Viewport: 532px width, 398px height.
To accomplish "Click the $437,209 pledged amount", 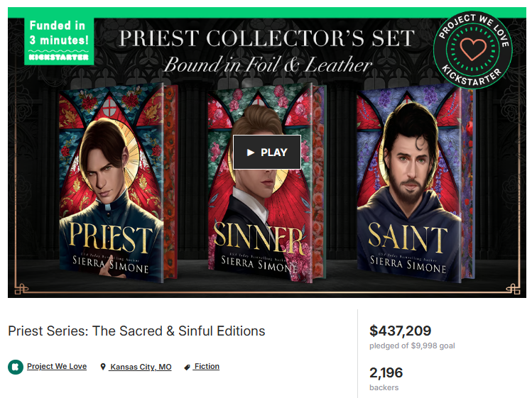I will [x=400, y=331].
